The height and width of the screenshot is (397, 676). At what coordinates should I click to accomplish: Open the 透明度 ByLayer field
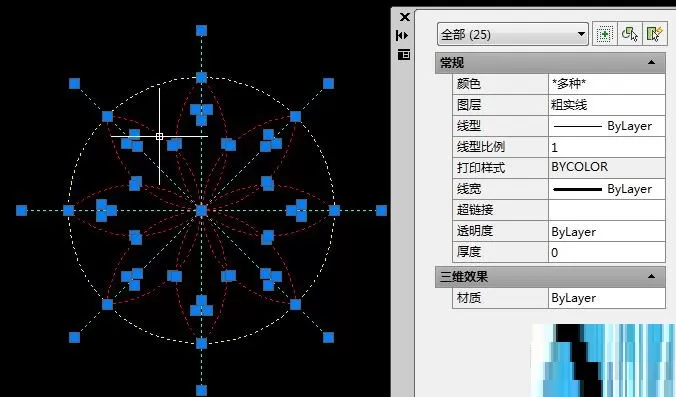607,231
